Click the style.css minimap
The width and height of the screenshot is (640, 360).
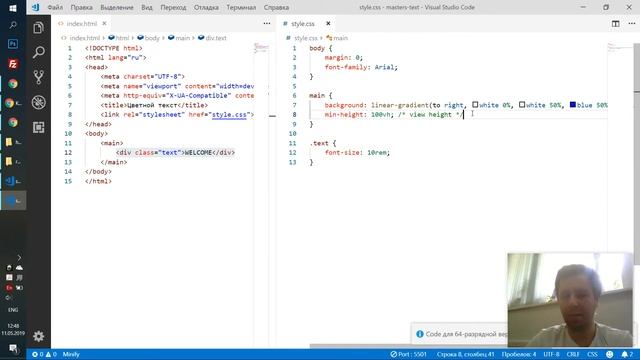pos(619,47)
